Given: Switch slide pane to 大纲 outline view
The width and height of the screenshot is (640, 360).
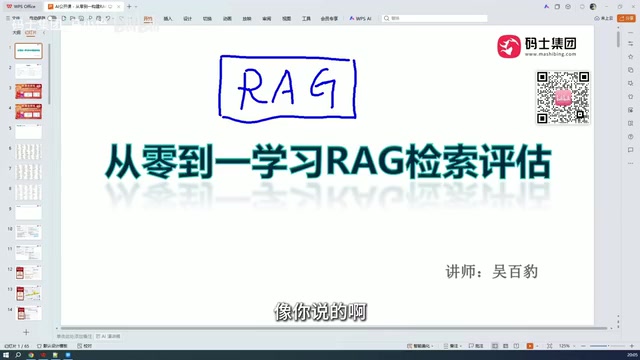Looking at the screenshot, I should (x=16, y=32).
